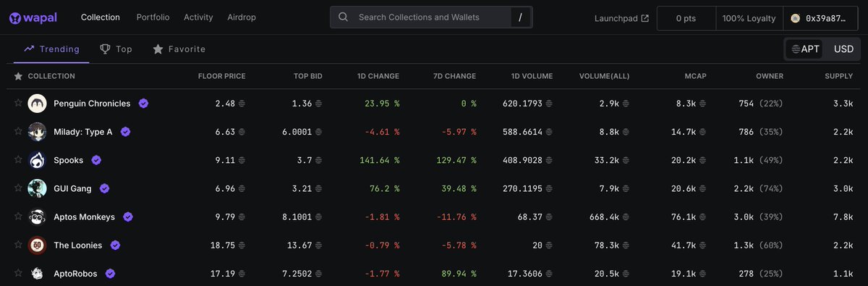Image resolution: width=868 pixels, height=286 pixels.
Task: Click verified badge next to AptoRobos
Action: coord(111,274)
